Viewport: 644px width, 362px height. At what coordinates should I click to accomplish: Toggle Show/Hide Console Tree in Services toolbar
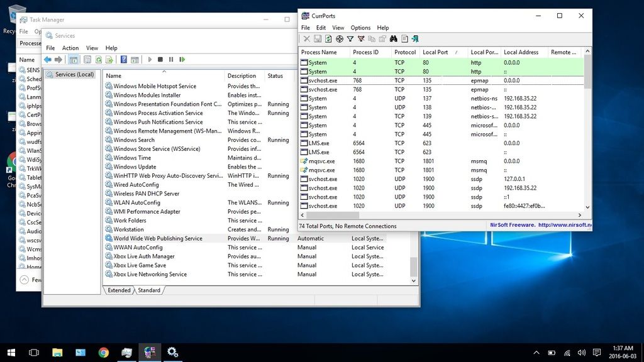[x=73, y=60]
